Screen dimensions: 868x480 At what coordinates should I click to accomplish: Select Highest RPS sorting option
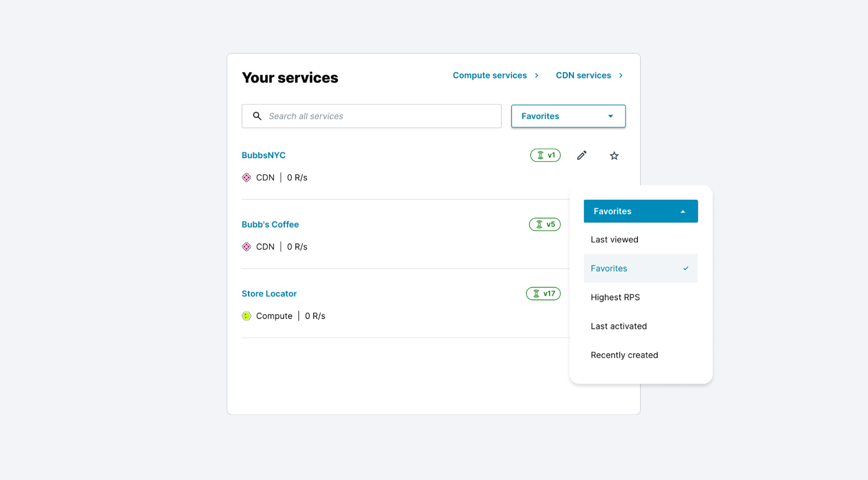(615, 297)
